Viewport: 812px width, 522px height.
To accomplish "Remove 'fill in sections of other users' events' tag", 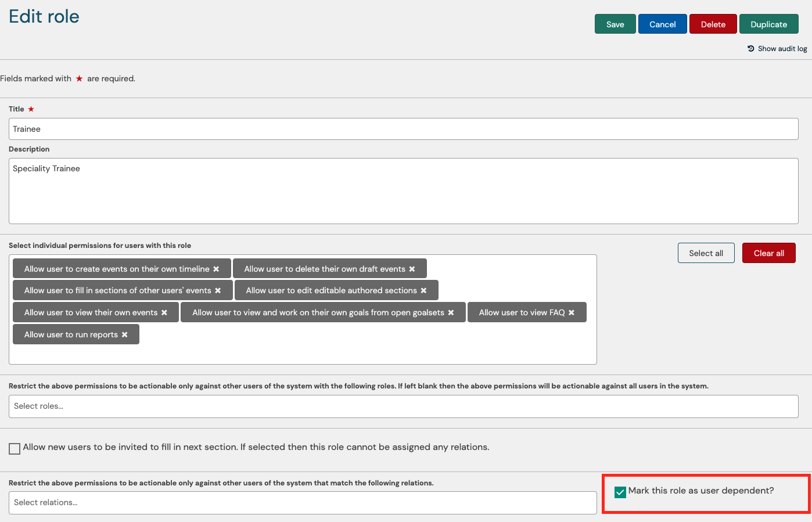I will pos(218,290).
